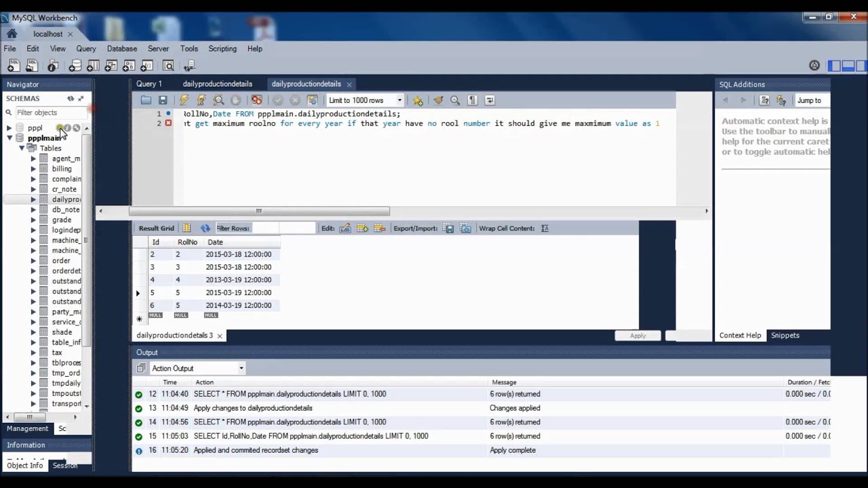The height and width of the screenshot is (488, 868).
Task: Toggle invisible characters pilcrow icon
Action: tap(472, 100)
